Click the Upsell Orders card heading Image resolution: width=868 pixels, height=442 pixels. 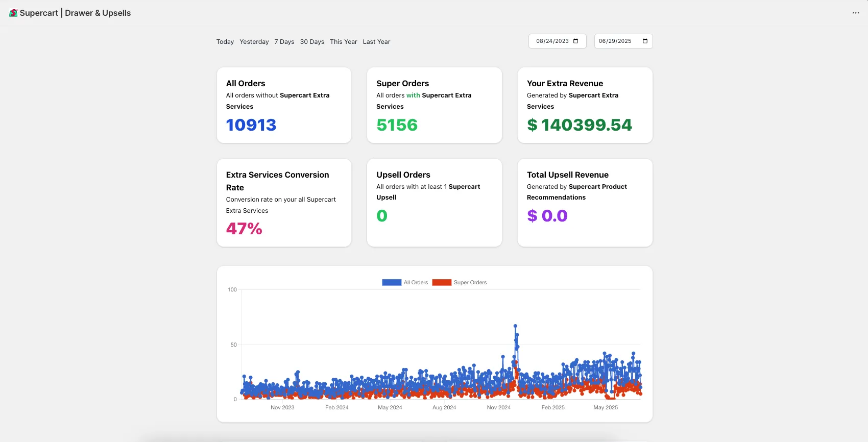tap(403, 175)
